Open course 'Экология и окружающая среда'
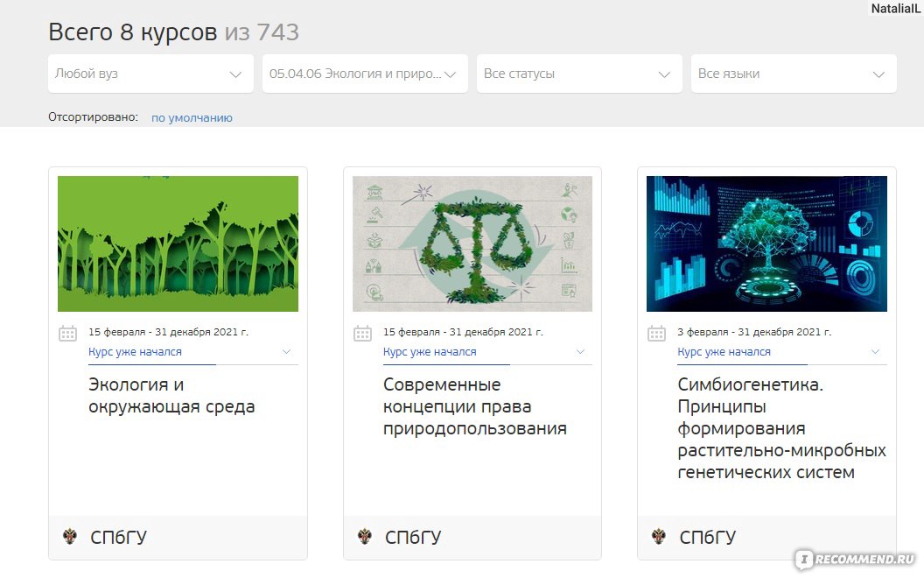 coord(171,395)
